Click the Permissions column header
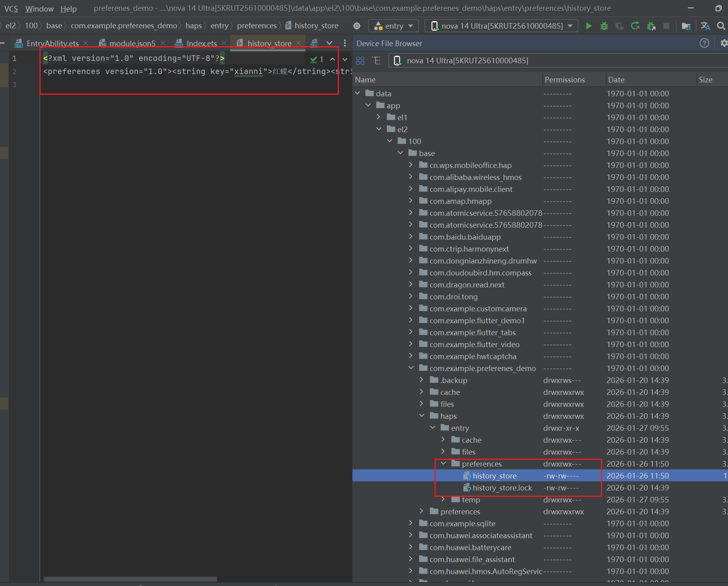Image resolution: width=728 pixels, height=586 pixels. coord(564,80)
